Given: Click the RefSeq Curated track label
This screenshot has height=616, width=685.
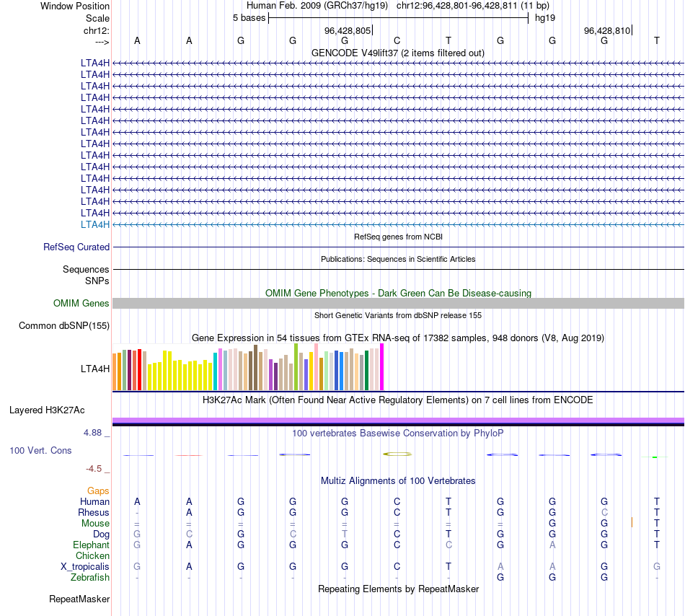Looking at the screenshot, I should tap(76, 247).
